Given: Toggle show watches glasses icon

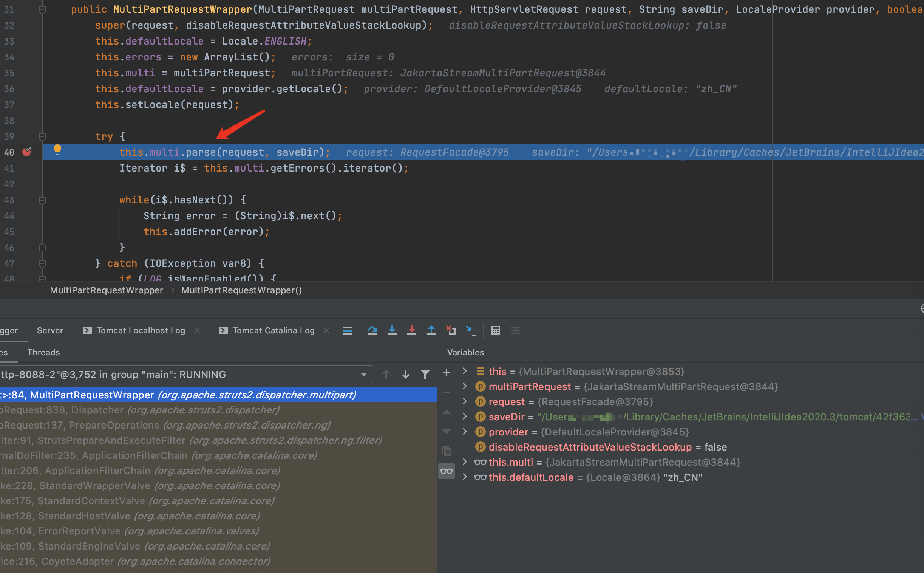Looking at the screenshot, I should click(447, 471).
